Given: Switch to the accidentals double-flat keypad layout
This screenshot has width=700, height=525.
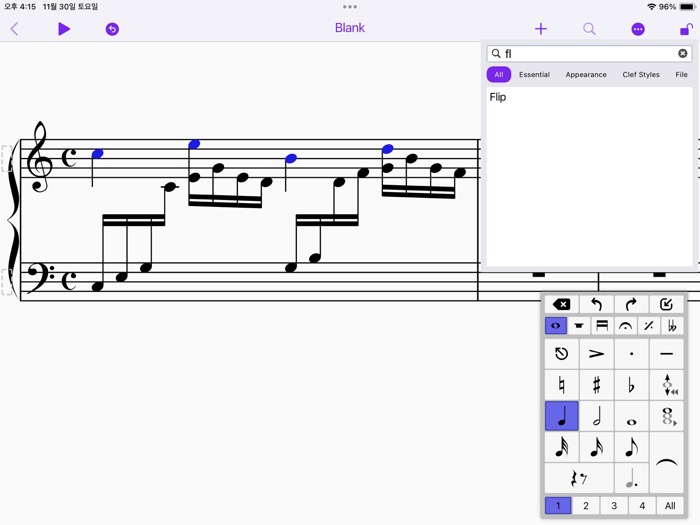Looking at the screenshot, I should [672, 326].
